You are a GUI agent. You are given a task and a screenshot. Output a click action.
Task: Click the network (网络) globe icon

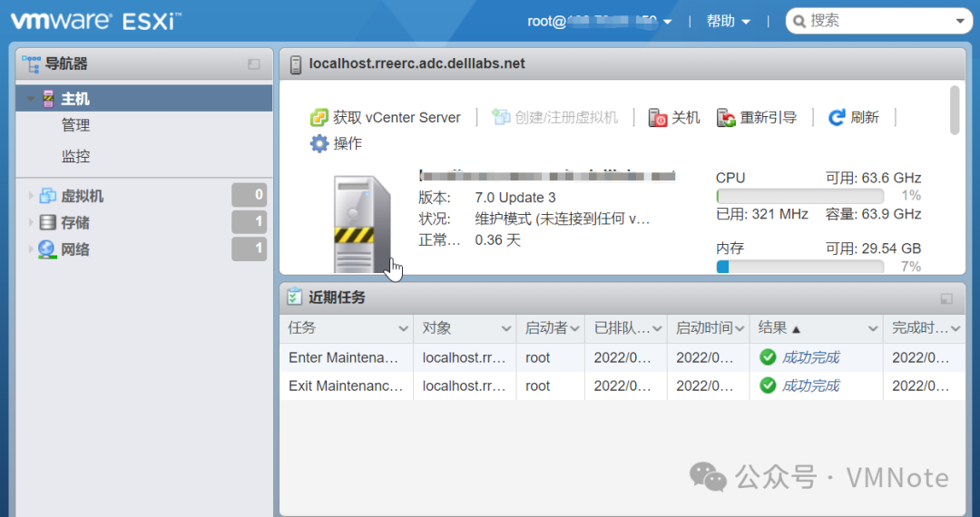click(x=47, y=249)
